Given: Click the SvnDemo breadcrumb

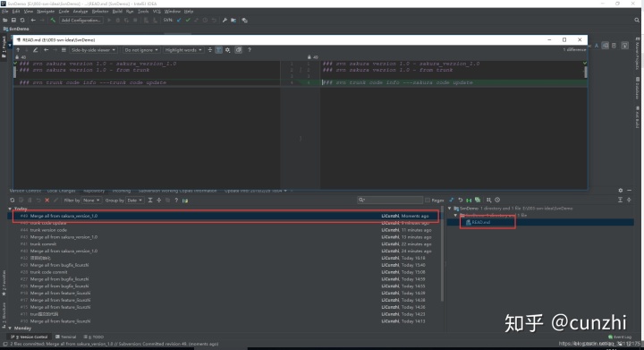Looking at the screenshot, I should pos(16,30).
